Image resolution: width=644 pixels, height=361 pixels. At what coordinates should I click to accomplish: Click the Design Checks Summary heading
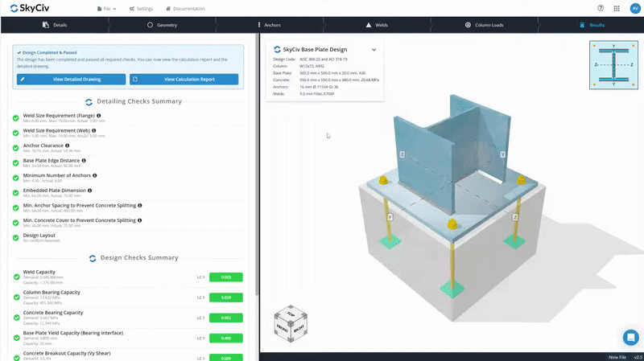pyautogui.click(x=139, y=257)
